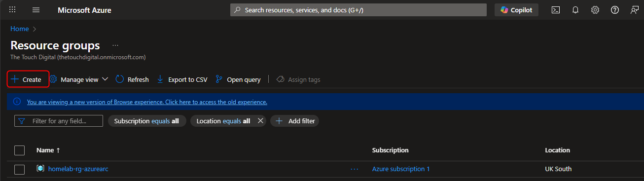The height and width of the screenshot is (181, 644).
Task: Open the Azure subscription 1 link
Action: (401, 169)
